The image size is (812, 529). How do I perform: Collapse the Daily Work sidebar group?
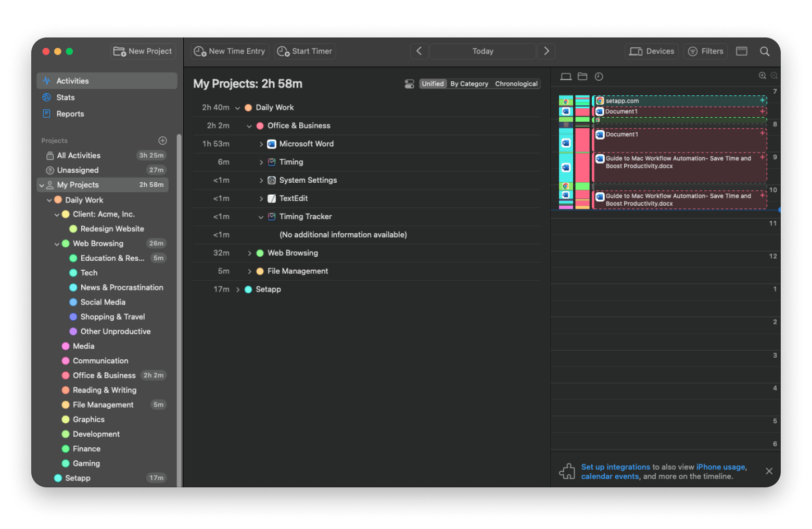pyautogui.click(x=49, y=200)
